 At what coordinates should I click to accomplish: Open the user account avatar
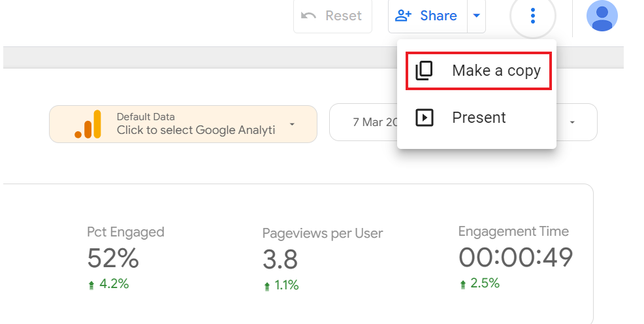[602, 16]
